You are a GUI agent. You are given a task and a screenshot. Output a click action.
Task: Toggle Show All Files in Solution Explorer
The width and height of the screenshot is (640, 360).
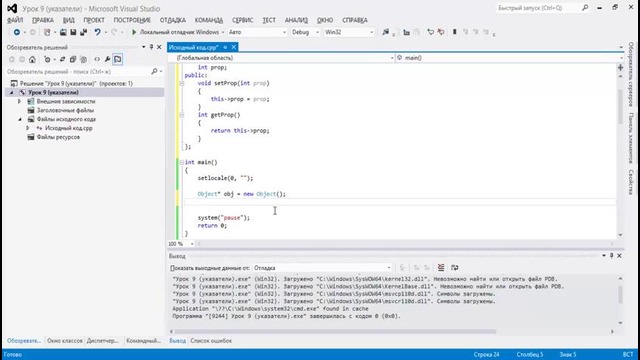(83, 60)
